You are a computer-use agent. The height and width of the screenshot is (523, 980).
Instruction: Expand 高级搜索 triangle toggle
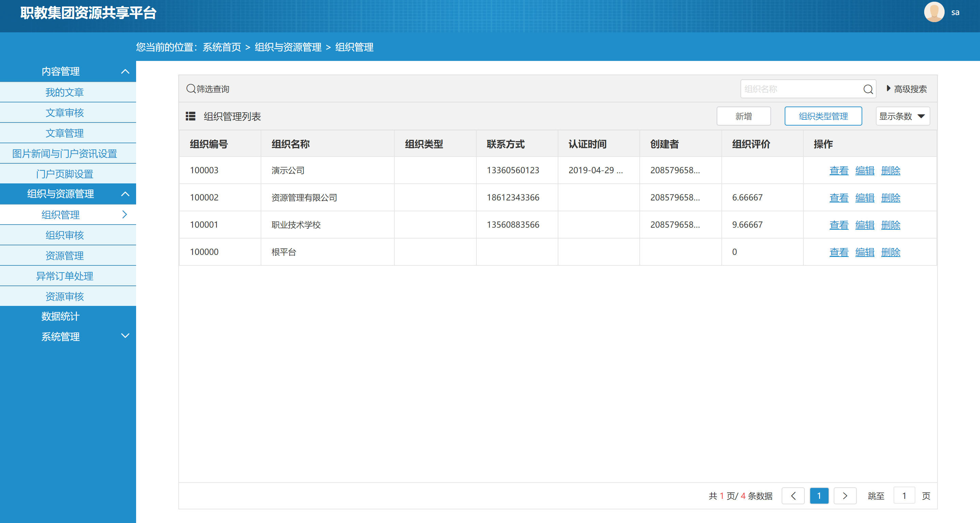pyautogui.click(x=888, y=88)
